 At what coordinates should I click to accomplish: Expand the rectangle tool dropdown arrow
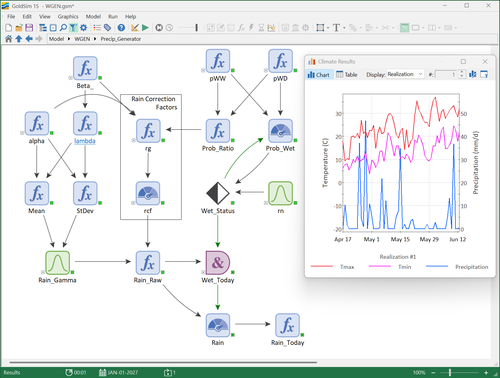point(328,28)
